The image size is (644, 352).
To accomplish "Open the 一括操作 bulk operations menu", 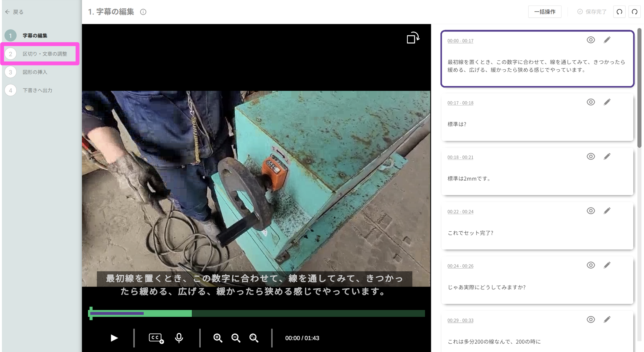I will (544, 12).
